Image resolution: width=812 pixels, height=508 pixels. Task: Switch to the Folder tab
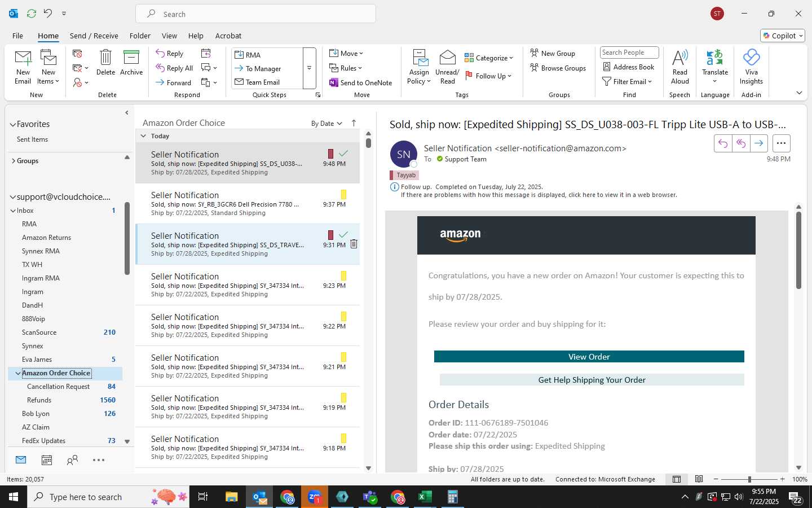[140, 36]
